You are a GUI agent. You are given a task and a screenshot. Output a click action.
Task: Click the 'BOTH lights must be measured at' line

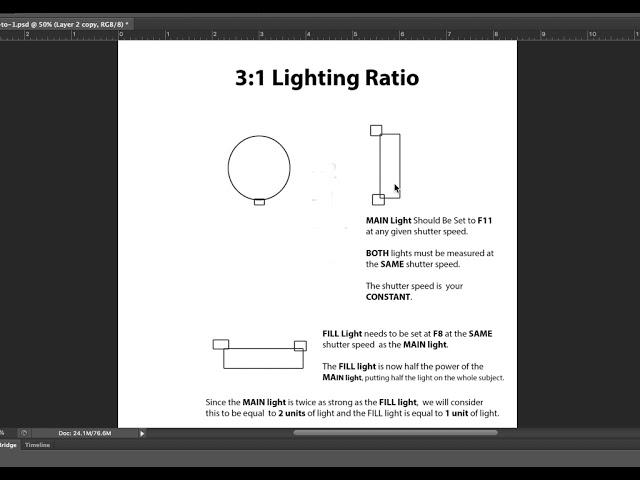430,253
